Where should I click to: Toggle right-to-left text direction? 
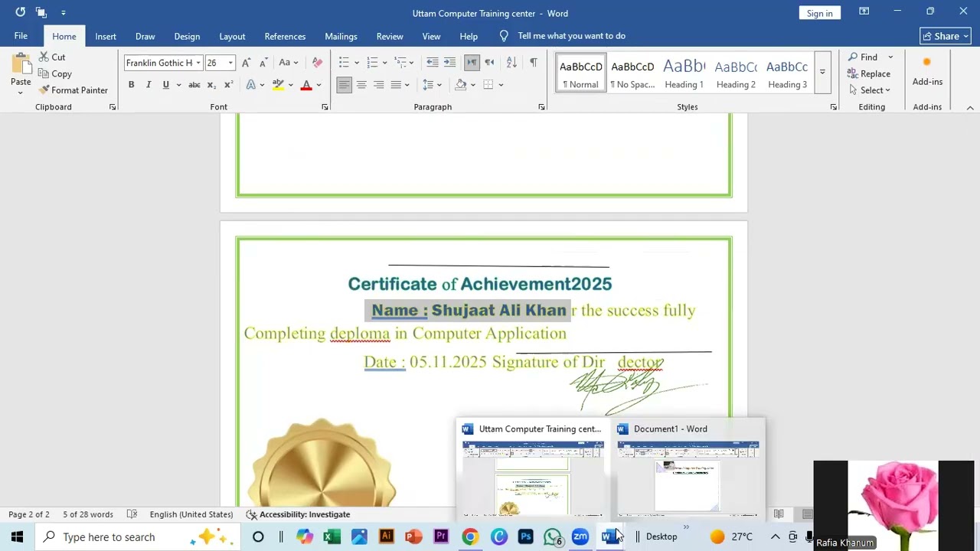(489, 63)
